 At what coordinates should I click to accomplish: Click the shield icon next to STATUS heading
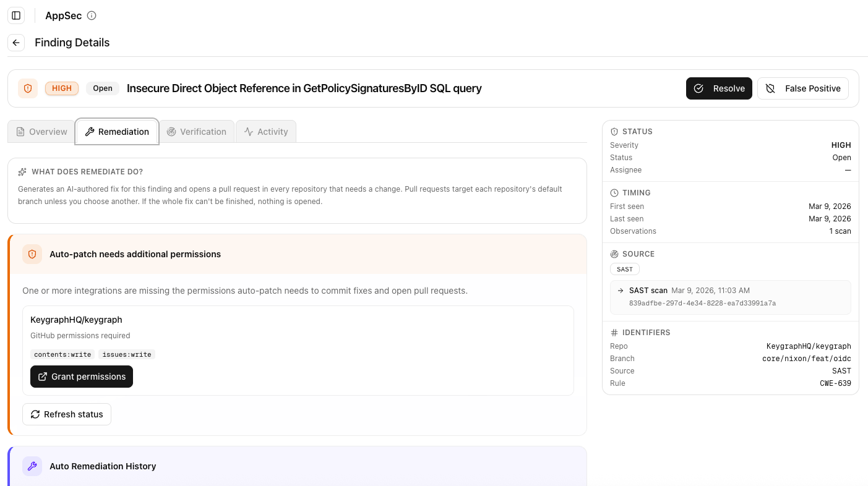614,132
